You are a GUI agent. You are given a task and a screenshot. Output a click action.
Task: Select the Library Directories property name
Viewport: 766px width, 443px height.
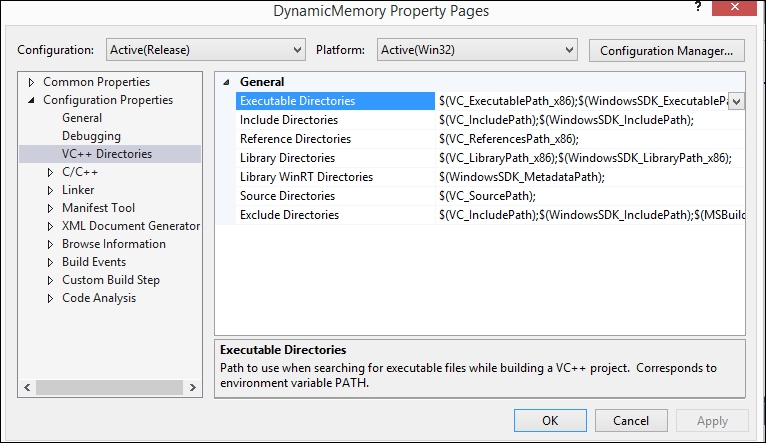click(287, 158)
